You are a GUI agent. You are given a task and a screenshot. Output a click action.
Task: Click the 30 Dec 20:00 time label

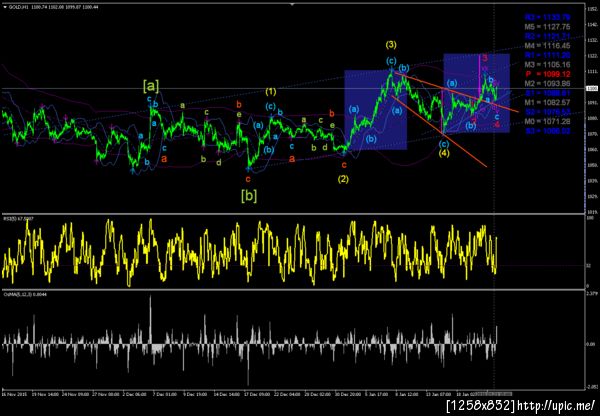pyautogui.click(x=349, y=393)
